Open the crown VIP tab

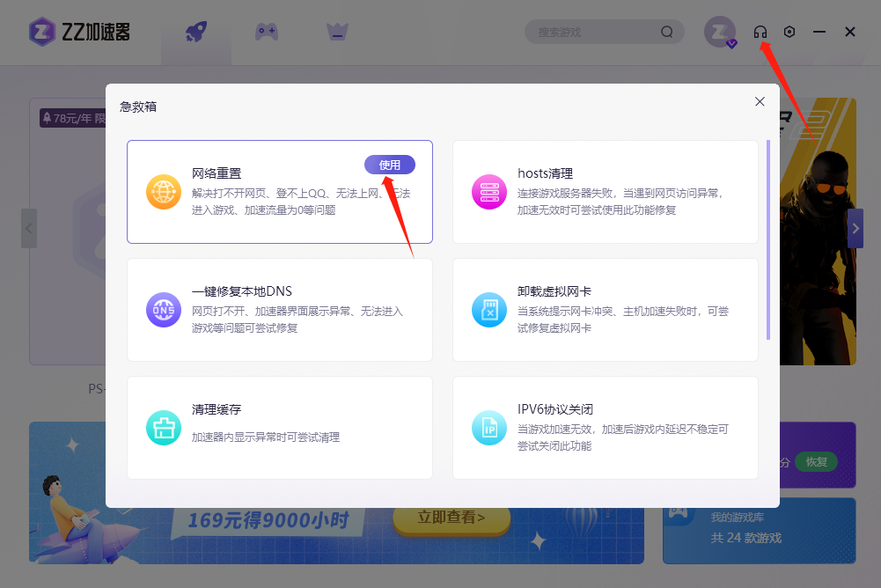[x=337, y=32]
